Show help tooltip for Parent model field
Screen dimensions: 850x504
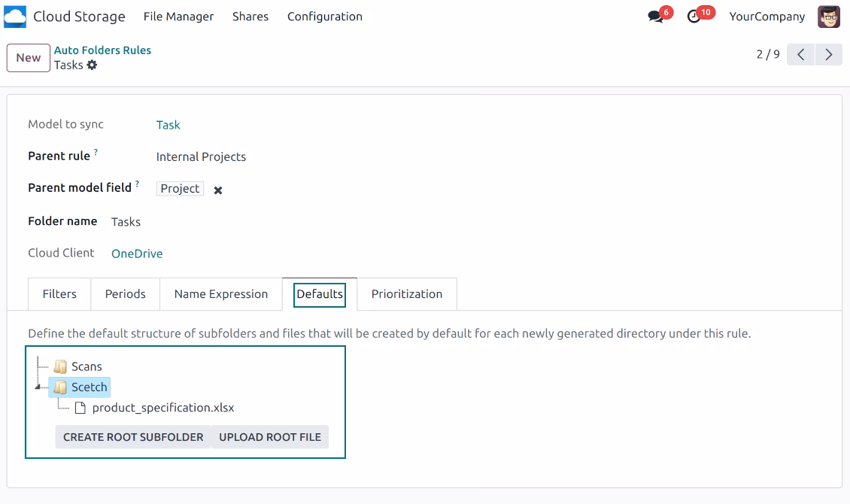137,184
